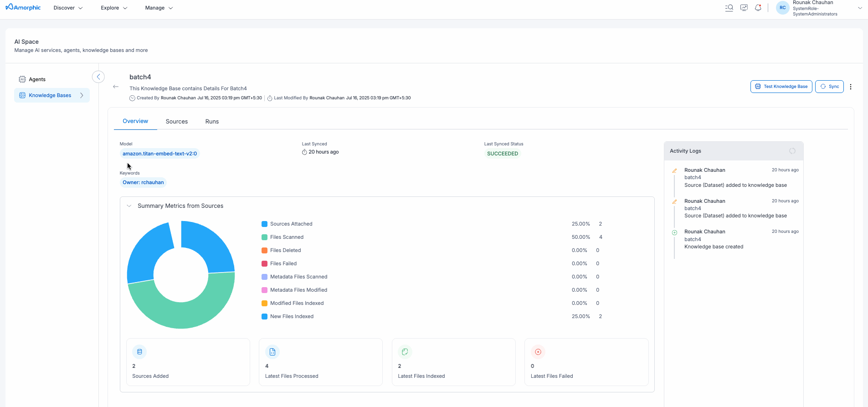The width and height of the screenshot is (868, 407).
Task: Switch to the Runs tab
Action: [x=212, y=122]
